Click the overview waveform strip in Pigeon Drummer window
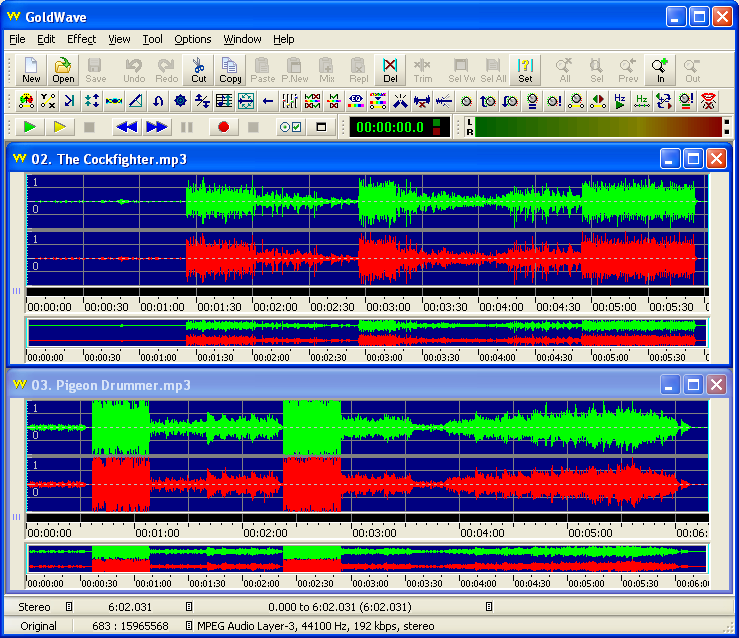The width and height of the screenshot is (739, 638). pos(367,559)
